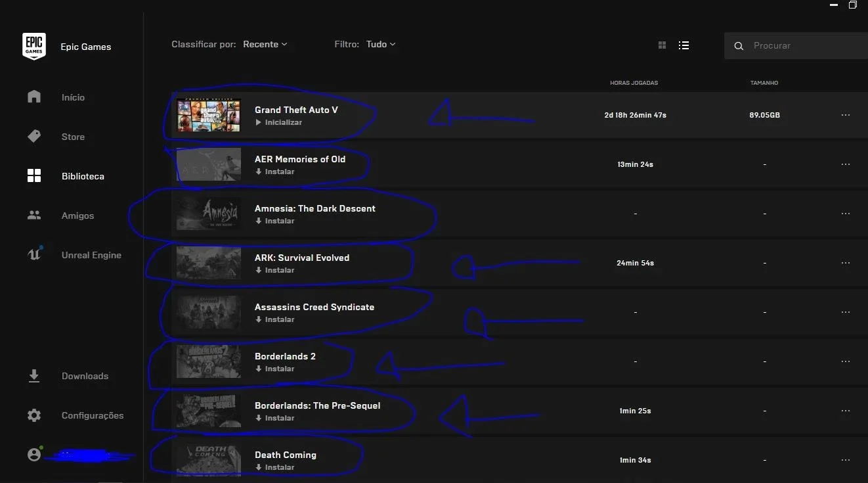Open options menu for Borderlands: The Pre-Sequel
868x483 pixels.
tap(846, 411)
